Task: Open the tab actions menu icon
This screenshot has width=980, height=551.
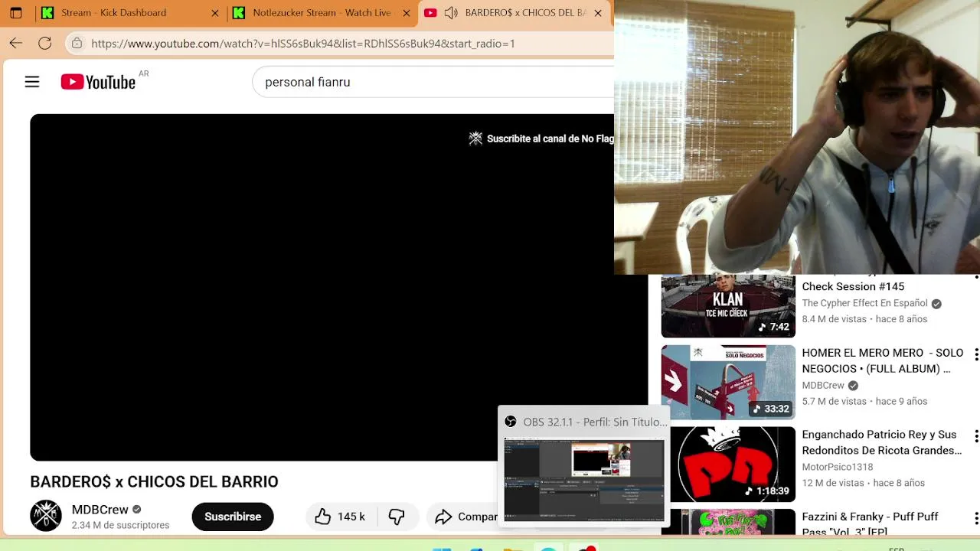Action: tap(16, 13)
